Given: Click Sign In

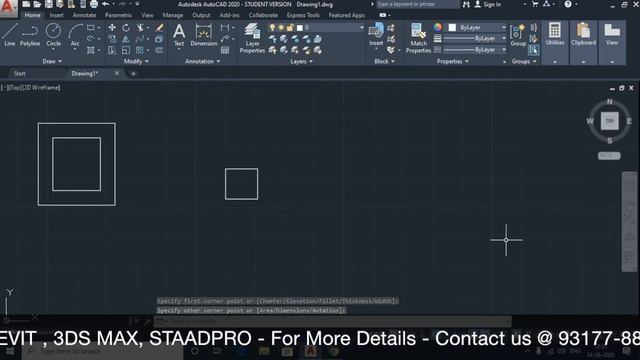Looking at the screenshot, I should pyautogui.click(x=488, y=4).
